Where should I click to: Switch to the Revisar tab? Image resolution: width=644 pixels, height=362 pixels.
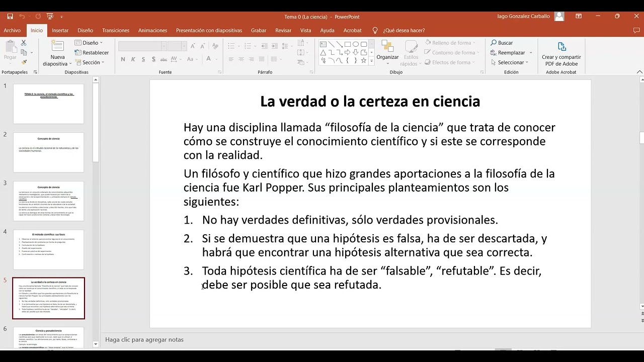(283, 30)
